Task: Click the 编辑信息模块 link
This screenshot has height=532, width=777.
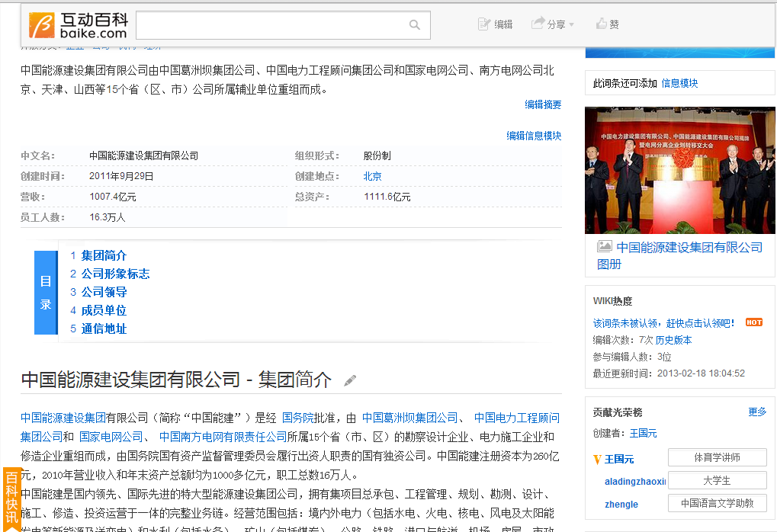Action: coord(534,136)
